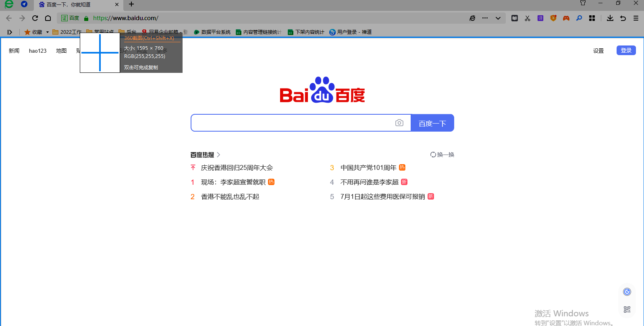Open the downloads manager icon
The width and height of the screenshot is (644, 326).
(x=610, y=18)
